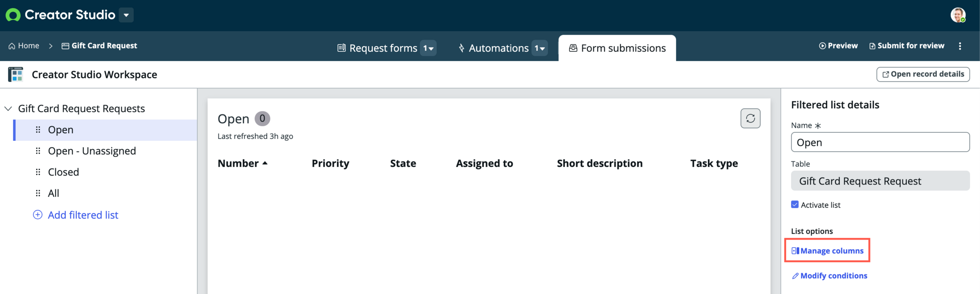This screenshot has width=980, height=294.
Task: Click the user avatar profile picture
Action: click(958, 15)
